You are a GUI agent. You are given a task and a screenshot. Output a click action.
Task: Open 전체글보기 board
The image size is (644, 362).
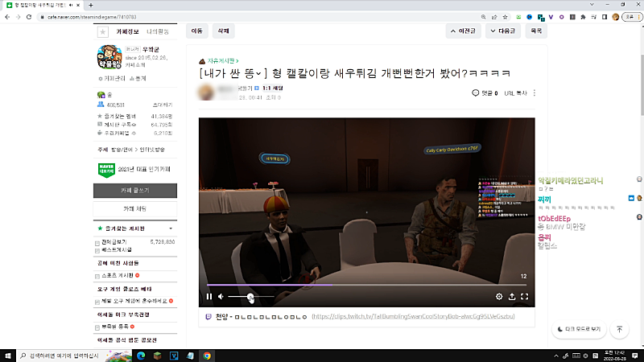(114, 242)
